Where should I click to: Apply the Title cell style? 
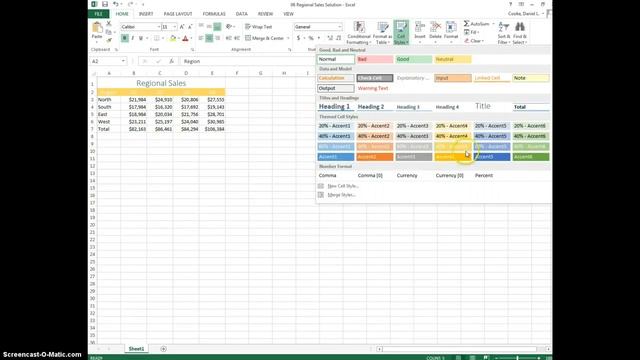pyautogui.click(x=492, y=107)
